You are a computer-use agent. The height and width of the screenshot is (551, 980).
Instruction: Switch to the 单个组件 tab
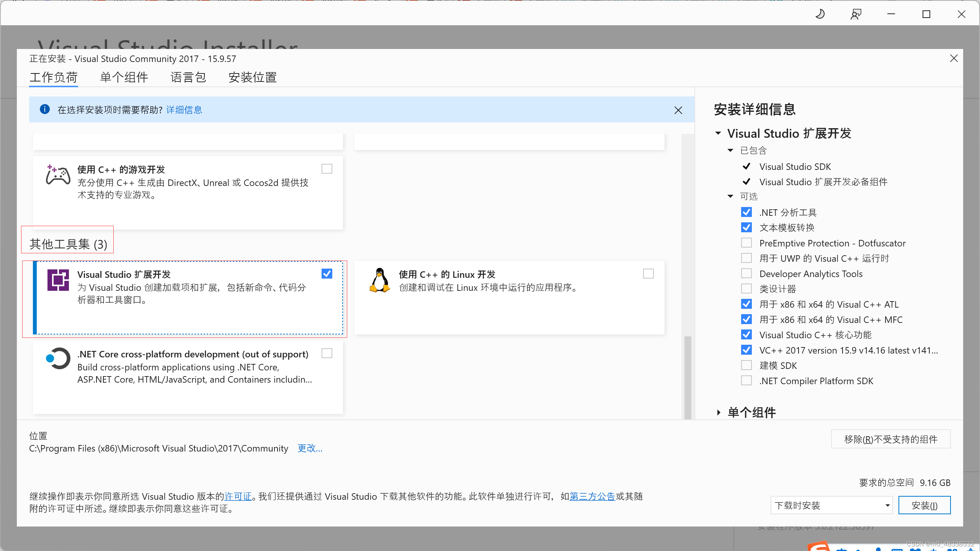[124, 77]
